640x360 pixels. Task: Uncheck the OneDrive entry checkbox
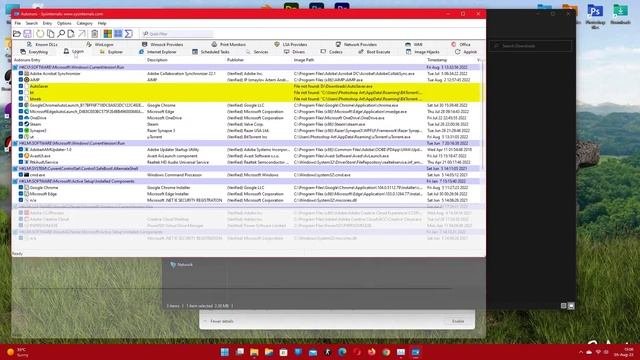(21, 118)
